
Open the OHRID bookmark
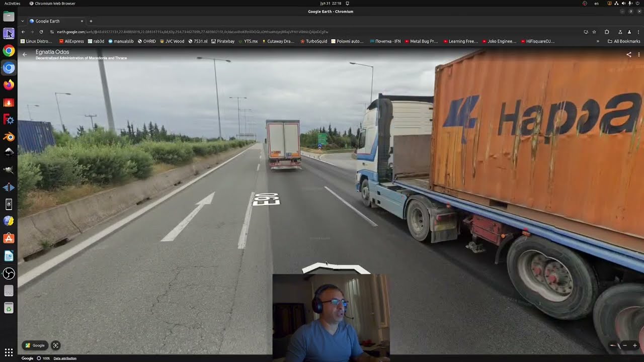(146, 41)
